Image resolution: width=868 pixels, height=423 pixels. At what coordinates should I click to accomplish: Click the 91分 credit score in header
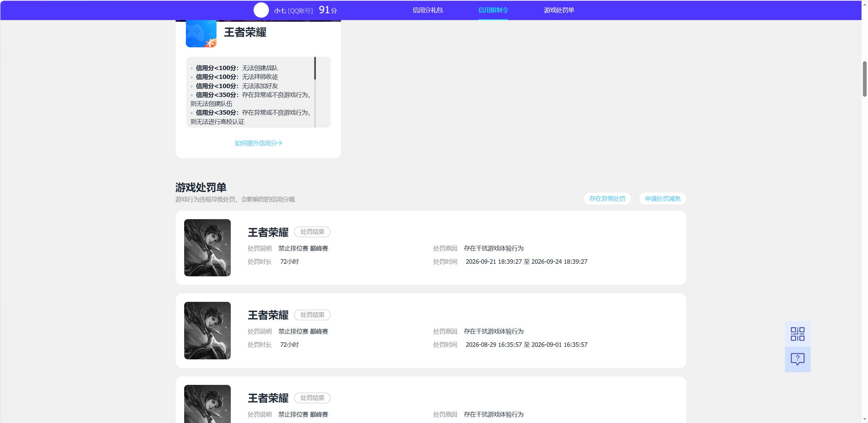click(328, 10)
